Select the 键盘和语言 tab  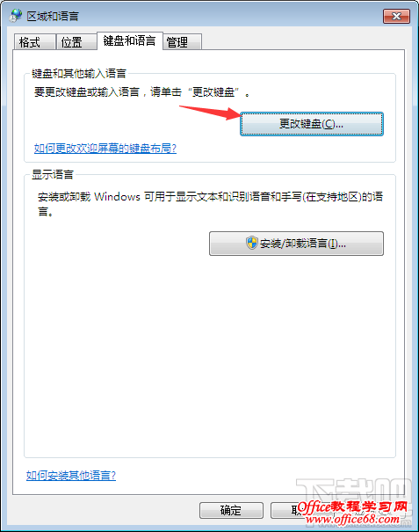[x=130, y=40]
